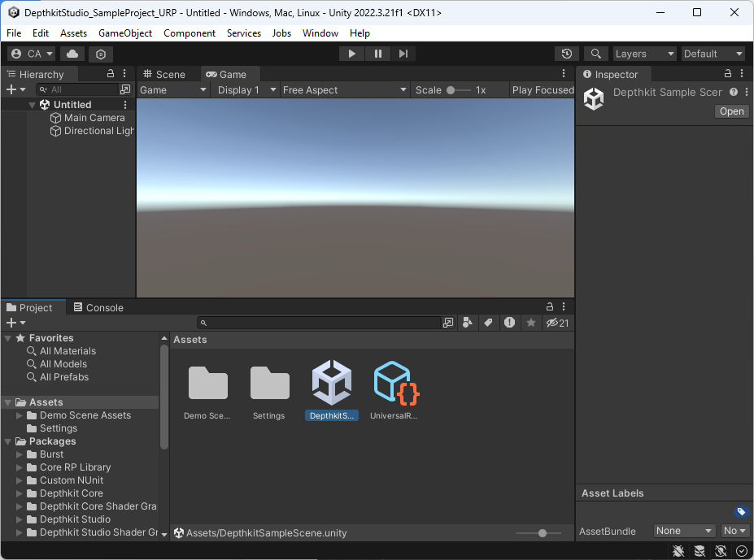The width and height of the screenshot is (754, 560).
Task: Click Search by Type filter icon
Action: tap(468, 323)
